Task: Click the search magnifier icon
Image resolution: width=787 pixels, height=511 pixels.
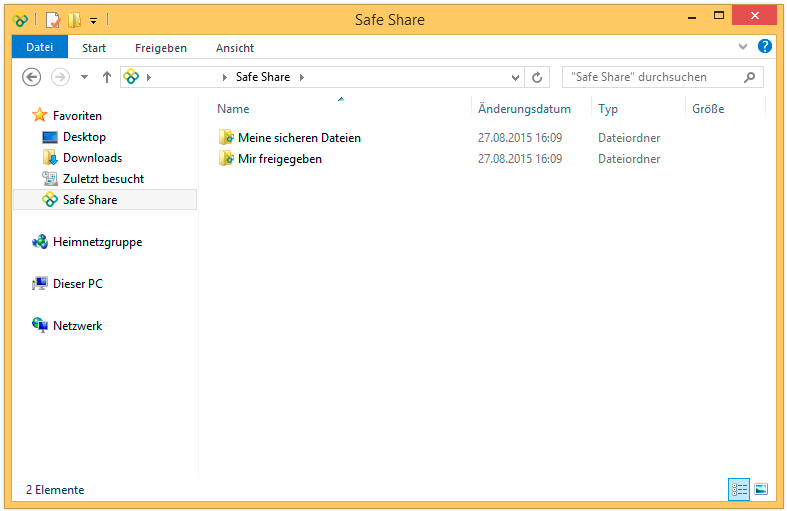Action: 749,77
